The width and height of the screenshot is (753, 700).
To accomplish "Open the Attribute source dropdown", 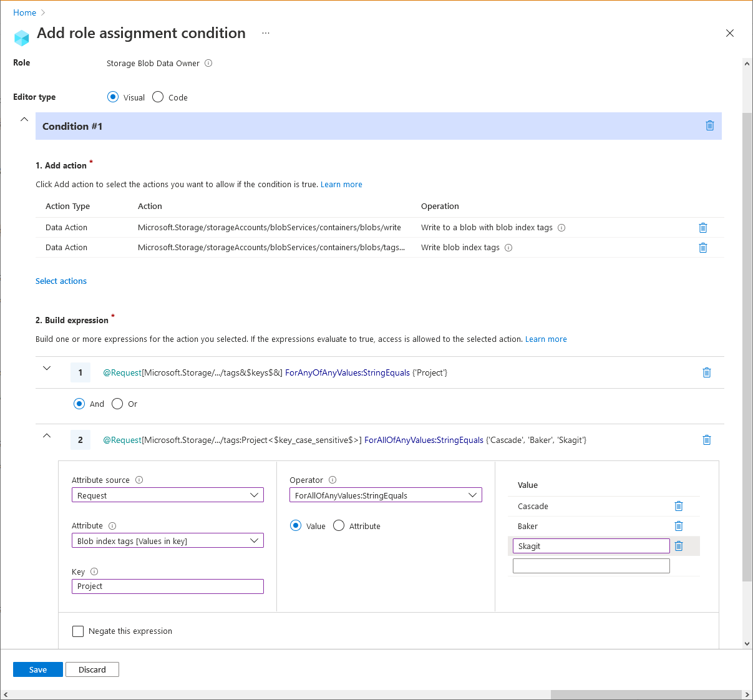I will tap(167, 495).
